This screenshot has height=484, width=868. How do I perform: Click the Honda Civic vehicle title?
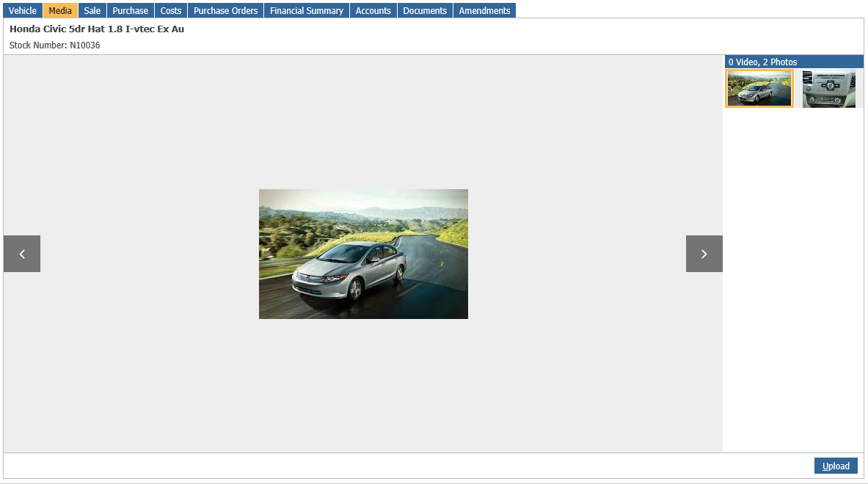(x=97, y=29)
